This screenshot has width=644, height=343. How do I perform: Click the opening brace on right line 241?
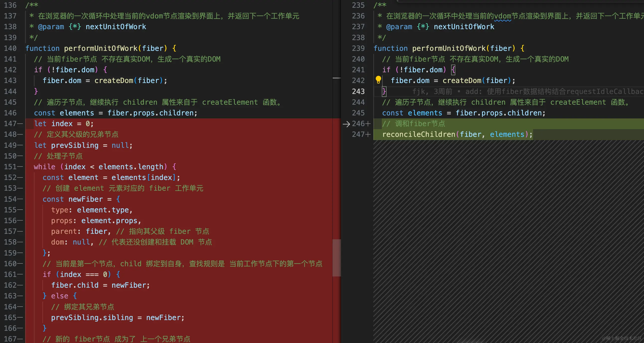[x=453, y=70]
